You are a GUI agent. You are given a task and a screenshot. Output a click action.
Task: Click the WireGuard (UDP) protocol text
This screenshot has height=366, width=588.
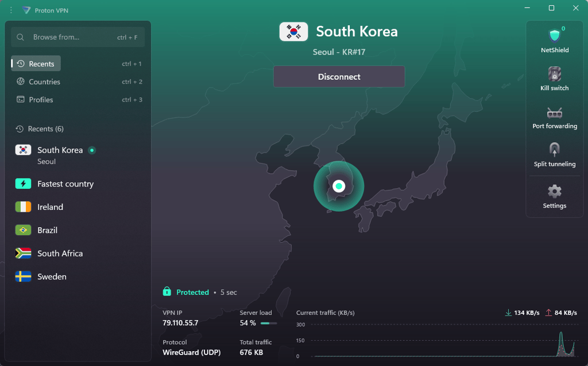coord(192,352)
